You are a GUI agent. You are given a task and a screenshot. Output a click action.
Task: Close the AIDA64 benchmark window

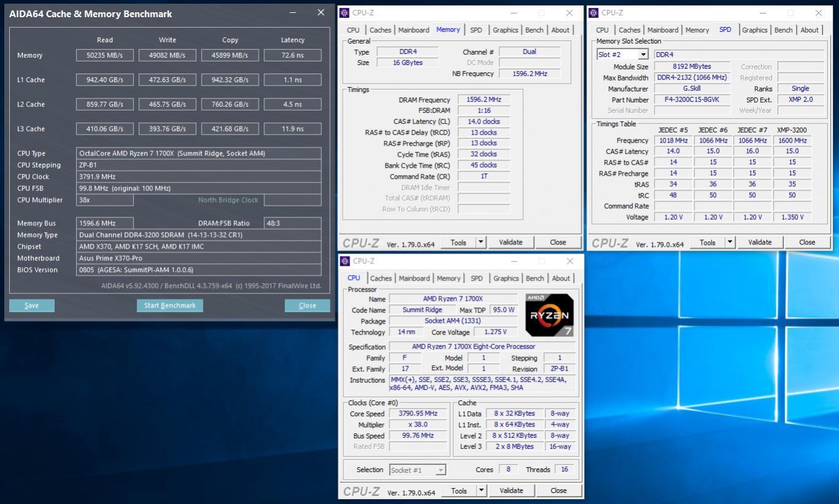pos(321,13)
